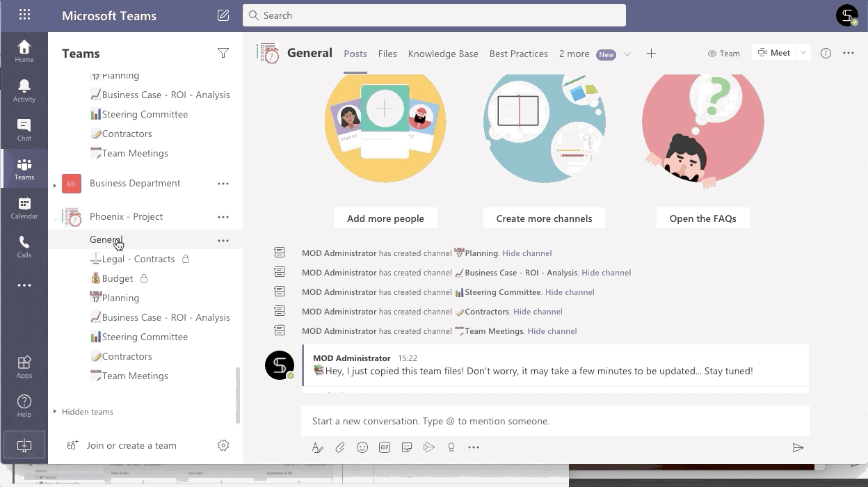Click the Praise icon in compose toolbar

click(x=451, y=447)
